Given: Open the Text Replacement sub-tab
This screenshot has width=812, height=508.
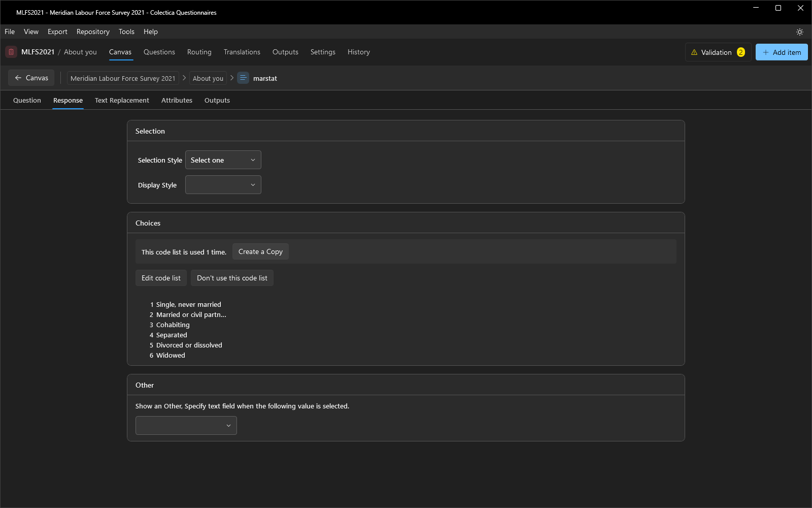Looking at the screenshot, I should (122, 100).
